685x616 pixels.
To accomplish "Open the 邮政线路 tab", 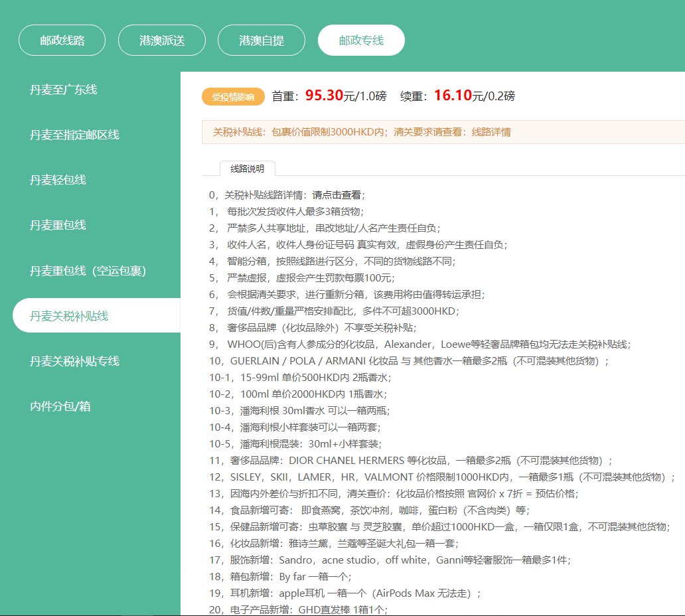I will click(62, 40).
